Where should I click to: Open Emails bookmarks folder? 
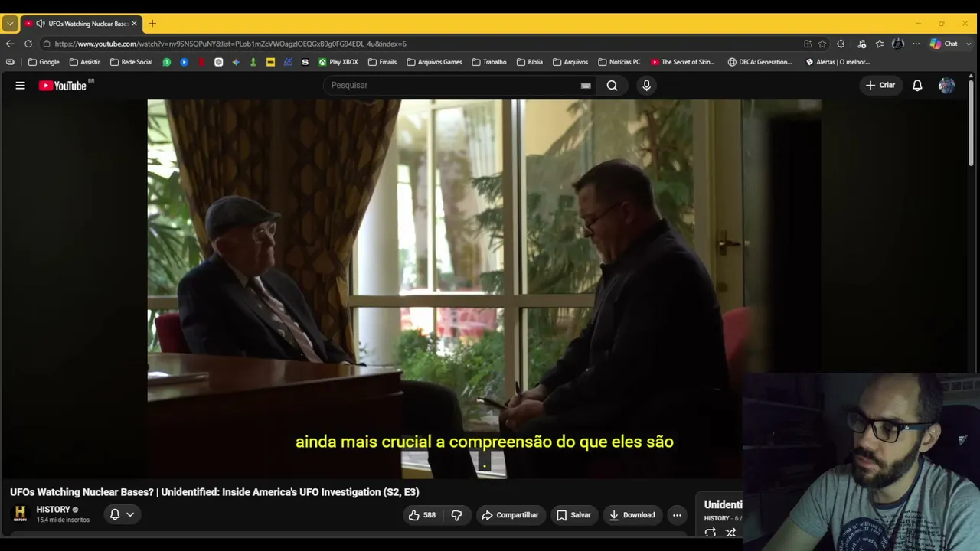pyautogui.click(x=382, y=62)
